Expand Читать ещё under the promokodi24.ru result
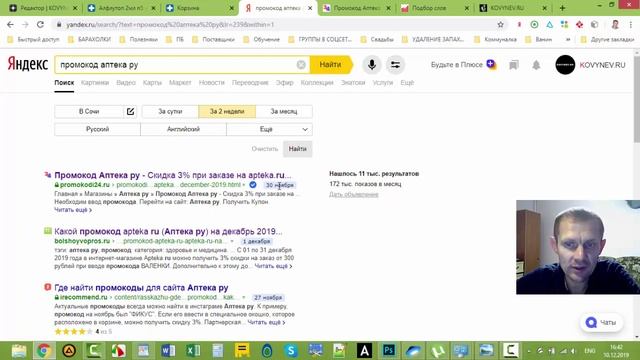 click(73, 210)
